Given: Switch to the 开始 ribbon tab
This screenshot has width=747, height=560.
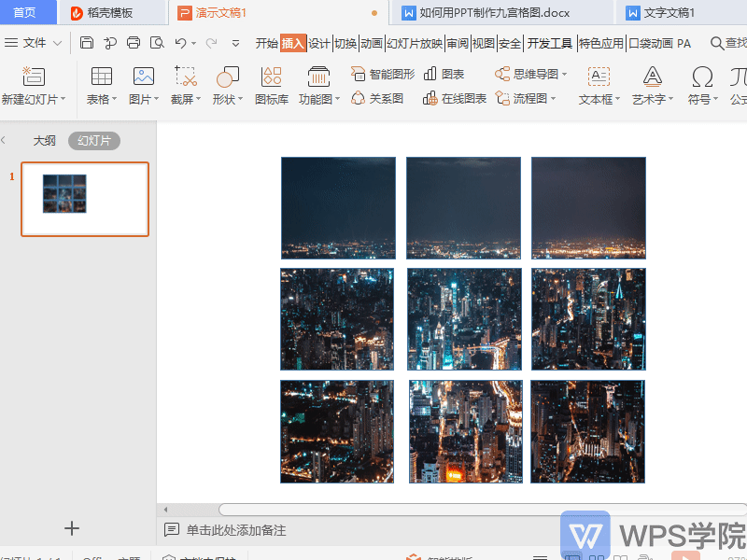Looking at the screenshot, I should point(267,43).
